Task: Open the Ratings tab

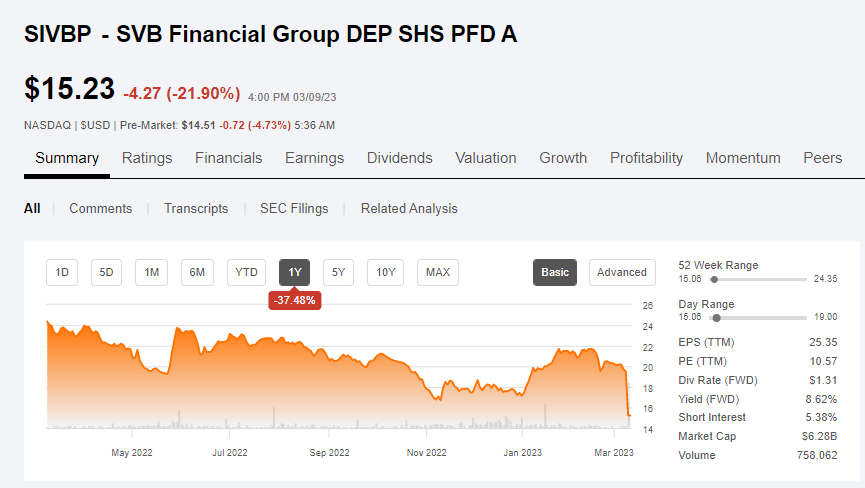Action: (147, 158)
